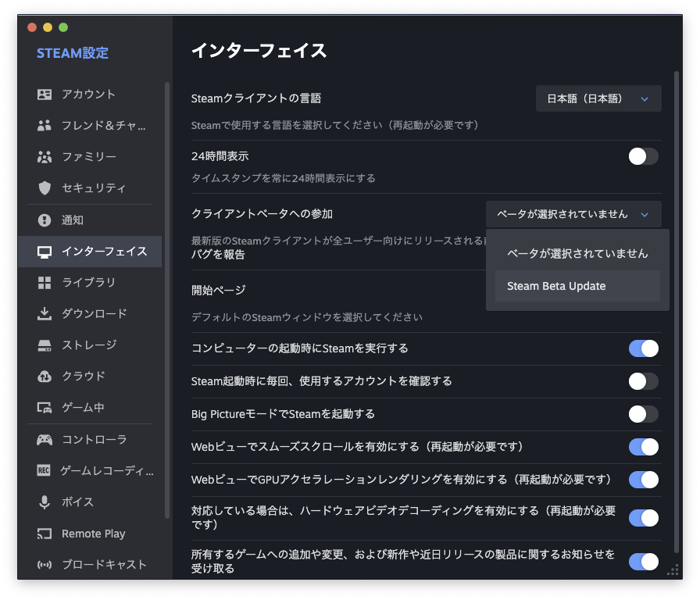
Task: Go to セキュリティ settings label
Action: tap(93, 188)
